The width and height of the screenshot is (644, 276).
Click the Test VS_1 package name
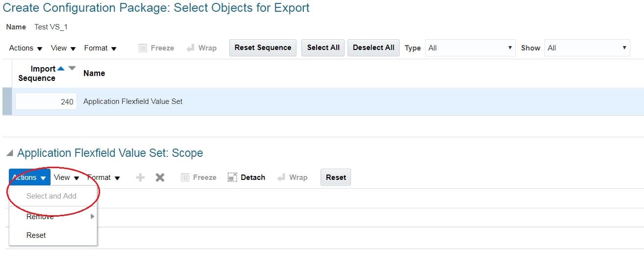[51, 27]
